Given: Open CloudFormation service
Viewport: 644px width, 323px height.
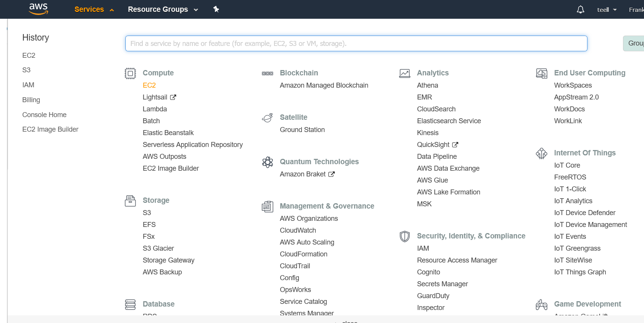Looking at the screenshot, I should pyautogui.click(x=303, y=254).
